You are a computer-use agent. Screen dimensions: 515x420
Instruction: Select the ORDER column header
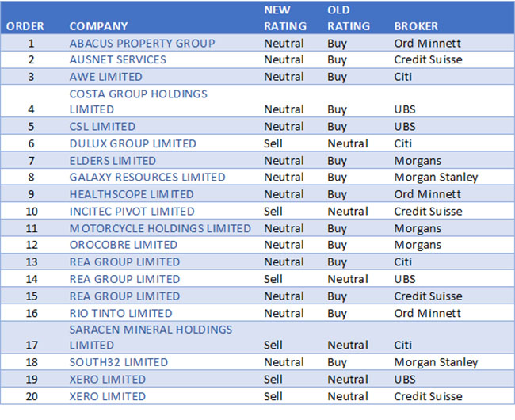click(x=25, y=26)
